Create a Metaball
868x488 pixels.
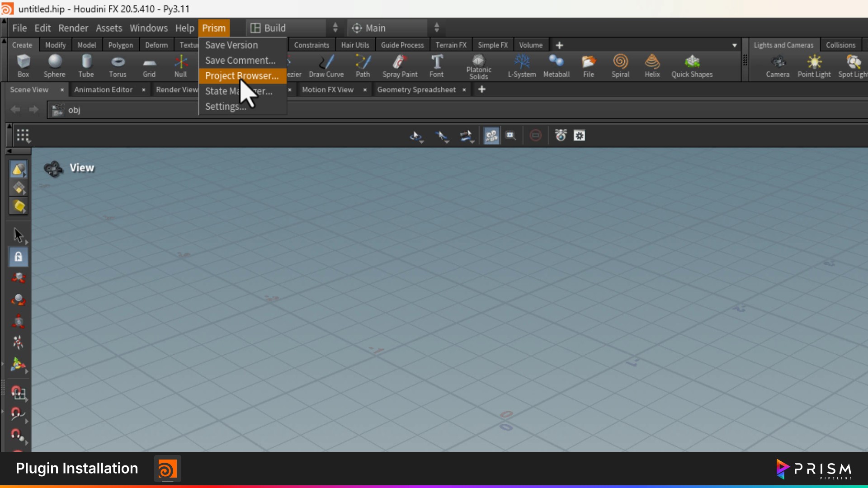[556, 66]
